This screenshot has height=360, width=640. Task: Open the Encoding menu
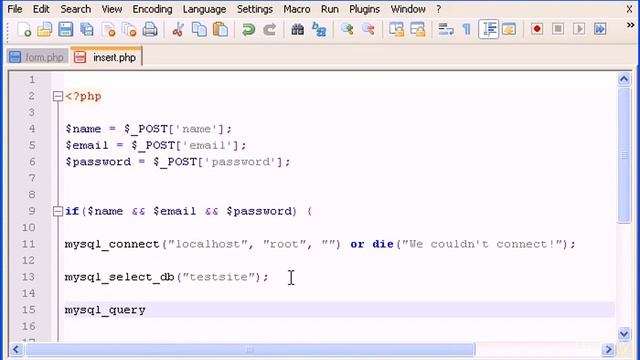point(152,9)
